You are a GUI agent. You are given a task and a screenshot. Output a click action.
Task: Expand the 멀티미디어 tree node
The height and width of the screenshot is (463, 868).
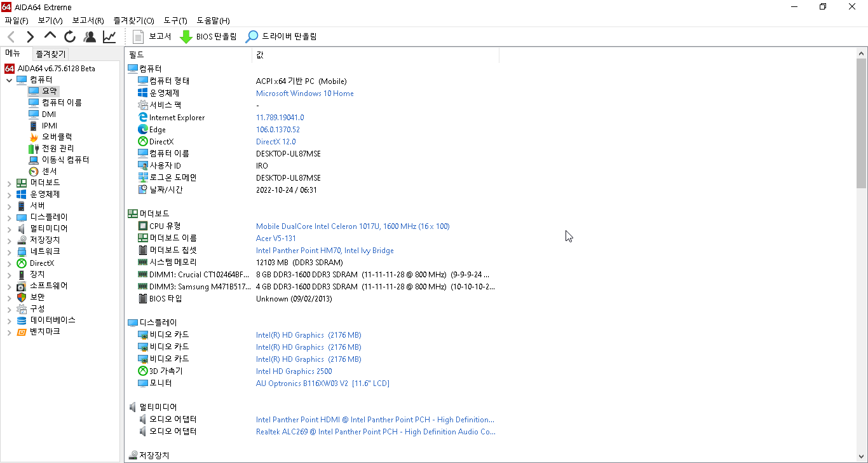click(10, 229)
